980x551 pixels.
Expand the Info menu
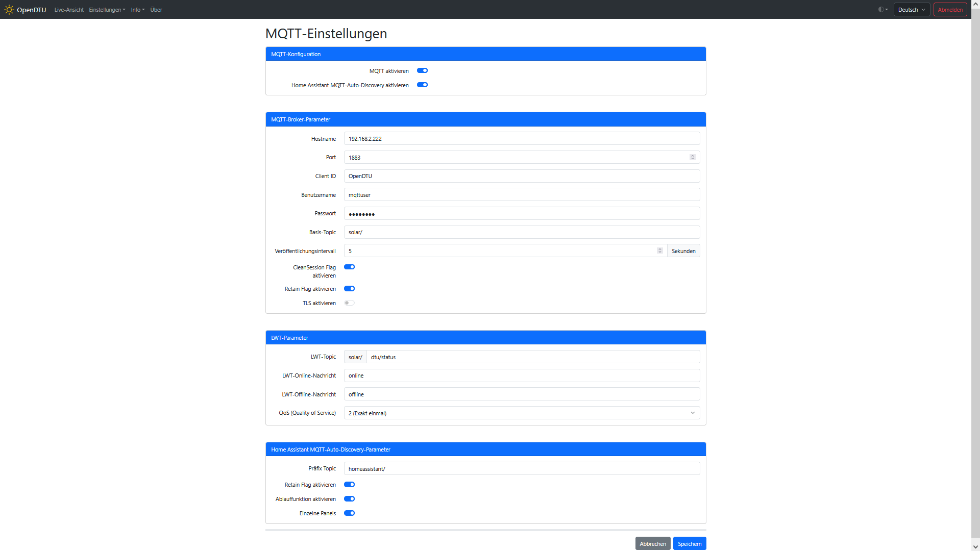pos(137,10)
